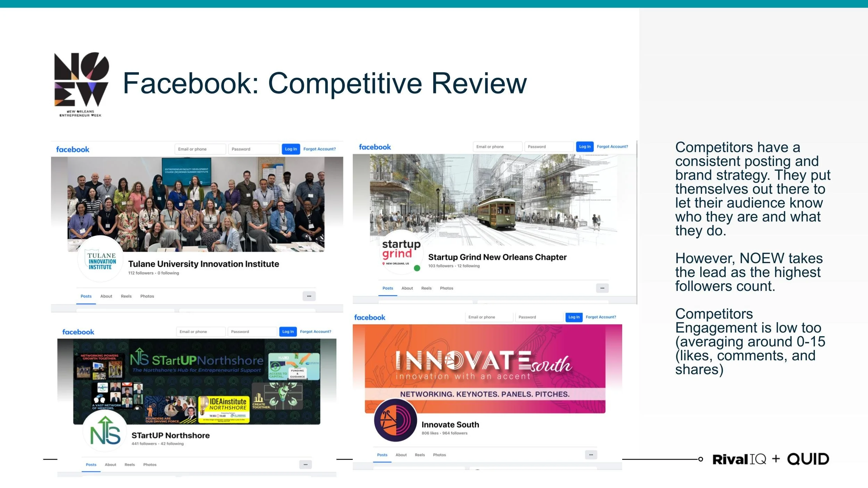Open the ellipsis menu on Innovate South page
Screen dimensions: 868x488
[591, 454]
